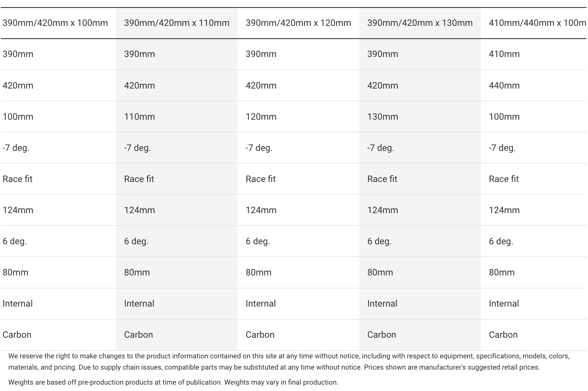
Task: Select the "390mm/420mm x 130mm" column header
Action: pos(420,23)
